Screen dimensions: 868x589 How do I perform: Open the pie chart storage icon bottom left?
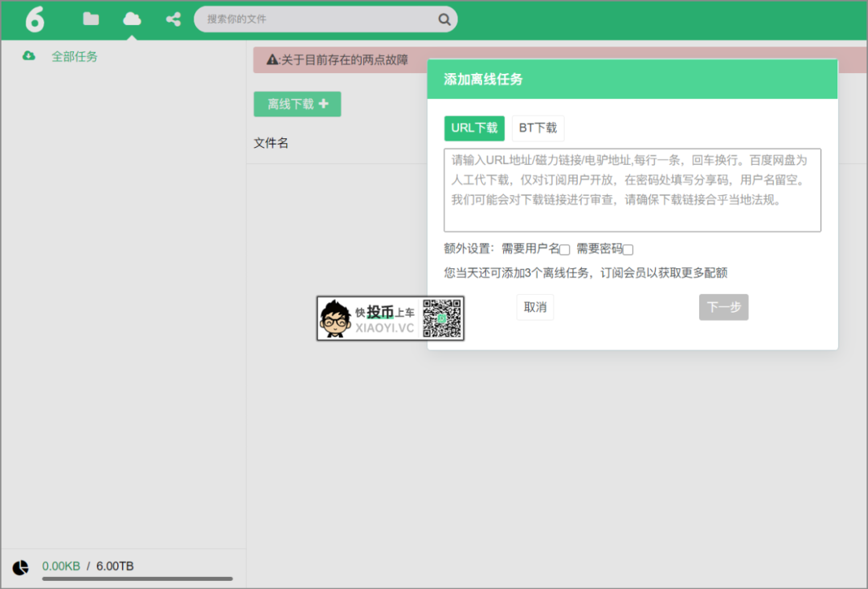click(22, 567)
